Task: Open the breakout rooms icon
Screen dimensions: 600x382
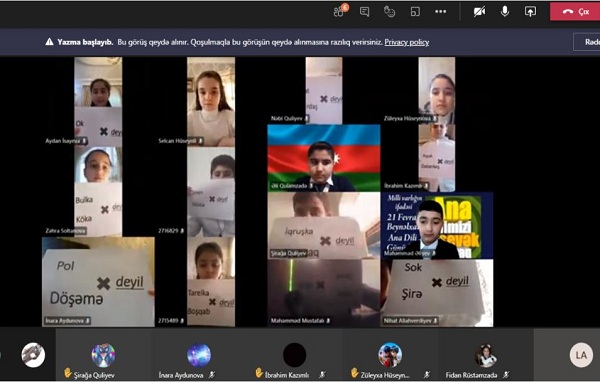Action: click(415, 12)
